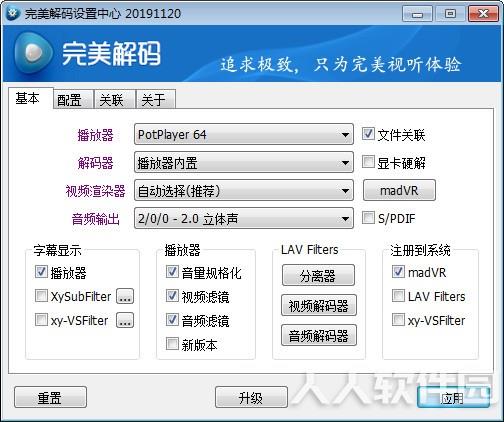
Task: Click the 升级 button
Action: click(251, 397)
